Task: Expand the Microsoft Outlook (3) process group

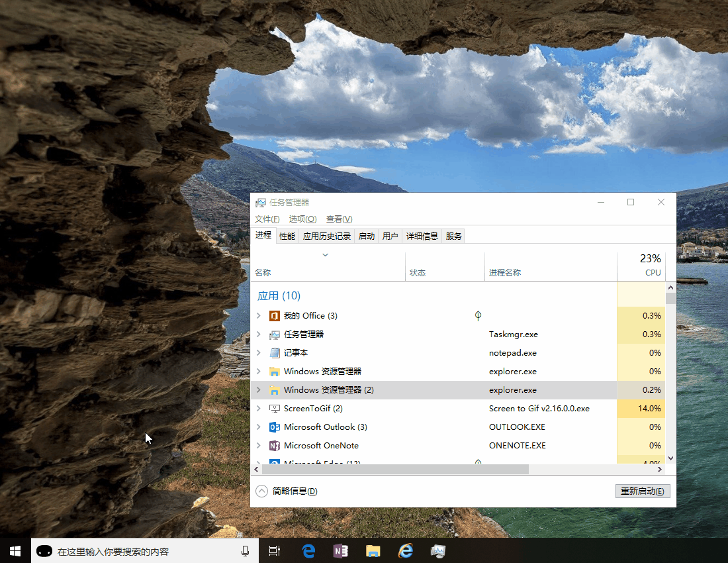Action: click(x=259, y=427)
